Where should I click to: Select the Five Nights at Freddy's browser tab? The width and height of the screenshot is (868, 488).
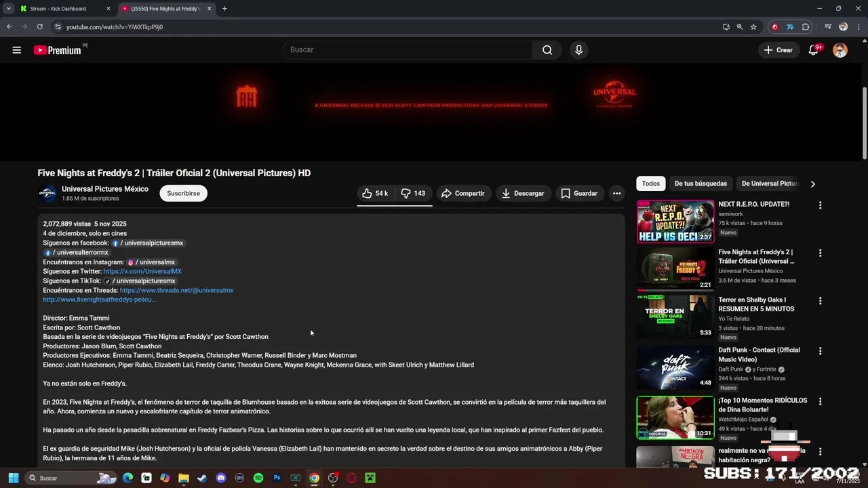166,9
